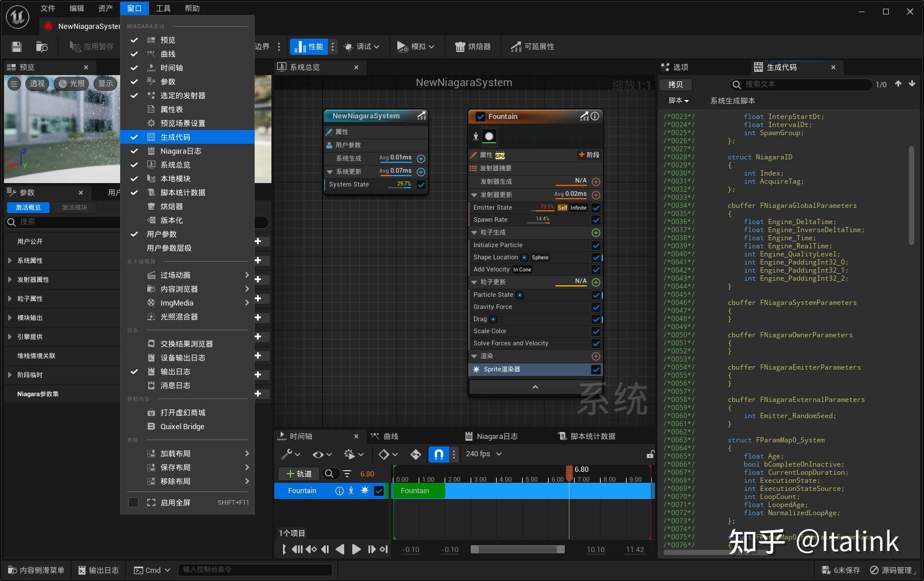
Task: Click the 透视 button in the preview viewport
Action: pos(37,83)
